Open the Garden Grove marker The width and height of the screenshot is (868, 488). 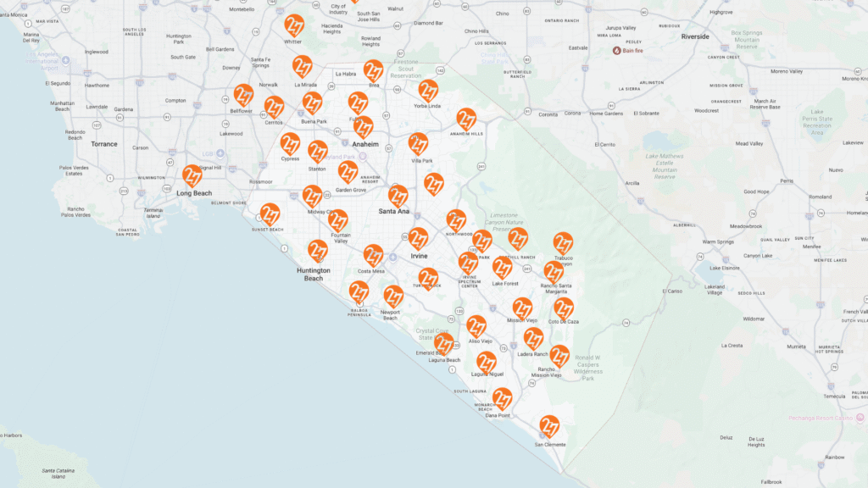point(348,173)
